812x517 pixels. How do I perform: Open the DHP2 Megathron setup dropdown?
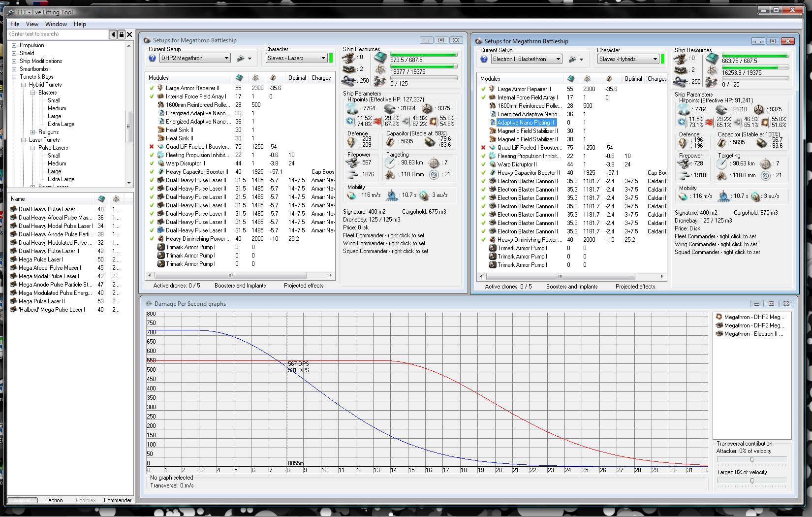pyautogui.click(x=226, y=58)
